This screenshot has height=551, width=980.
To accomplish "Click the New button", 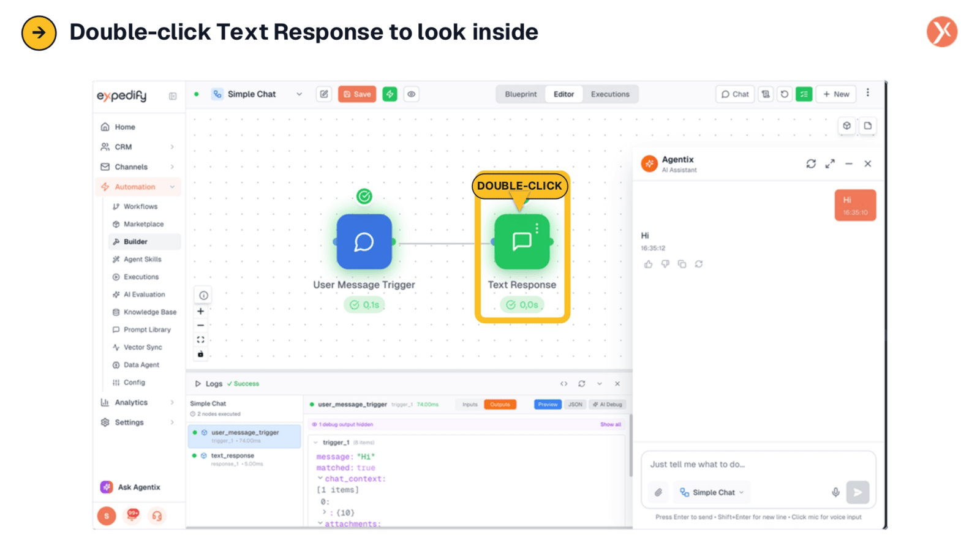I will (836, 94).
